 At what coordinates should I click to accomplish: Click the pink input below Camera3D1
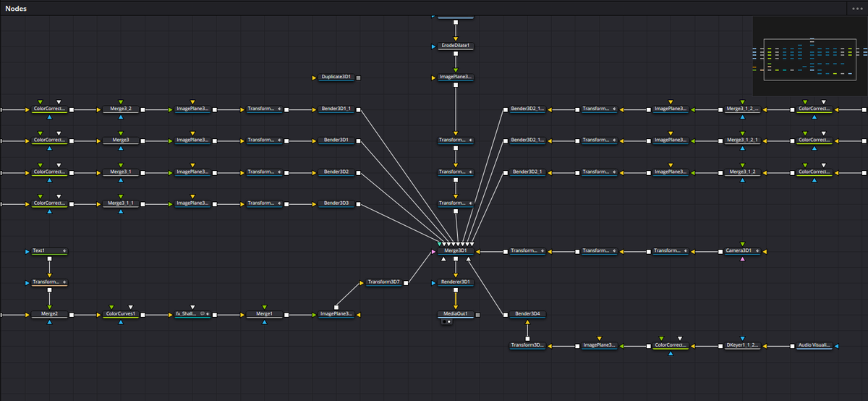(x=743, y=259)
